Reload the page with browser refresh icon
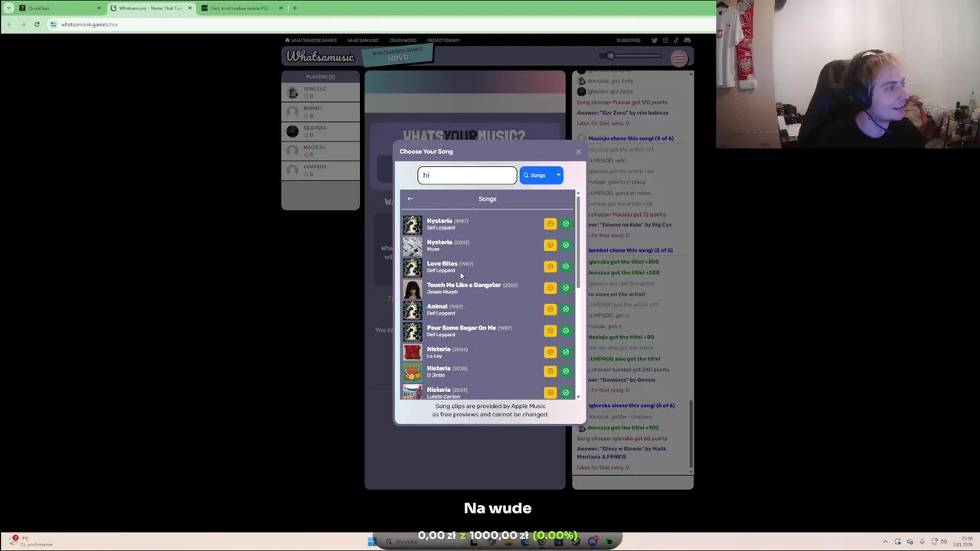Screen dimensions: 980x551 point(37,24)
